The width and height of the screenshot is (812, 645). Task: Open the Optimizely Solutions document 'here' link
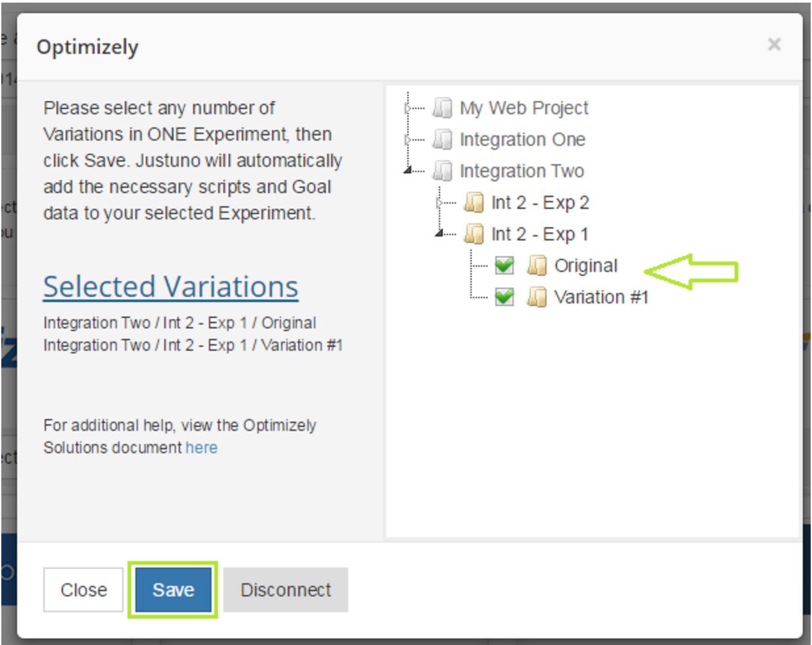click(x=201, y=448)
